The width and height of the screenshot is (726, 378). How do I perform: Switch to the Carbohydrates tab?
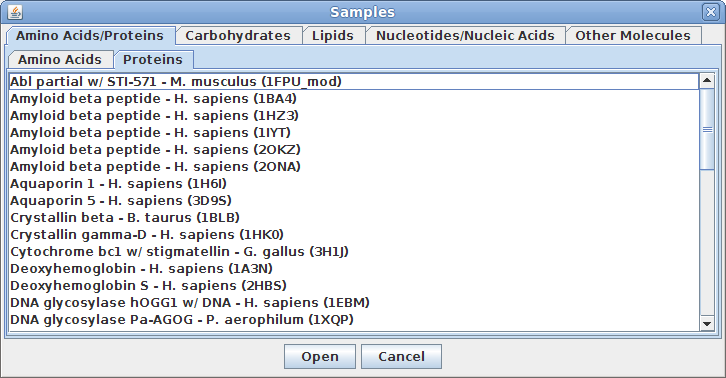tap(238, 36)
